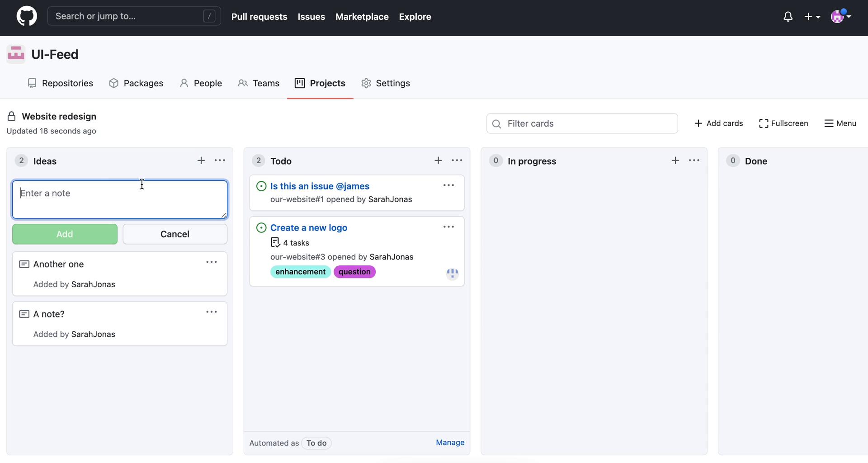Click the Todo column card count
This screenshot has width=868, height=463.
(x=259, y=161)
